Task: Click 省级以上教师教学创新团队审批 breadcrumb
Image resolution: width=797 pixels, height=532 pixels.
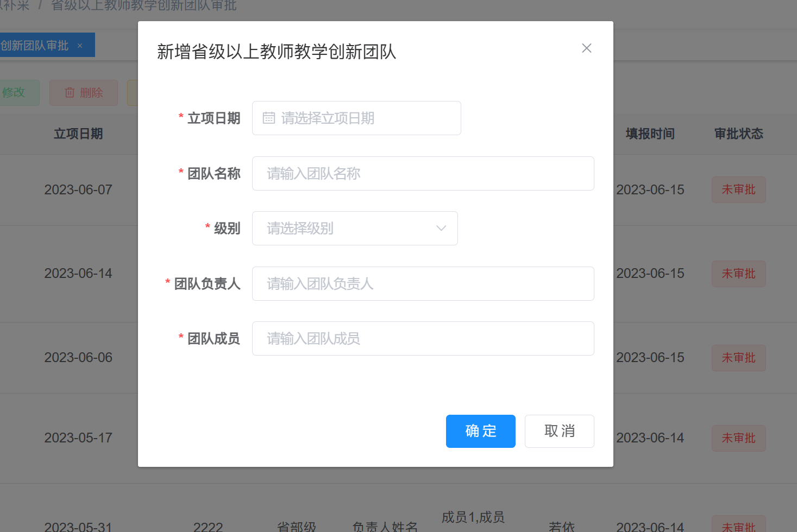Action: point(144,5)
